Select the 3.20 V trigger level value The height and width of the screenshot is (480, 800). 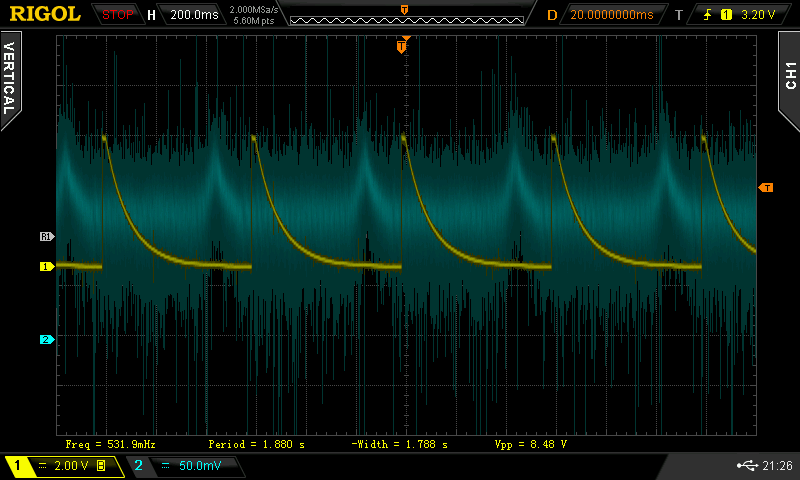[x=758, y=15]
